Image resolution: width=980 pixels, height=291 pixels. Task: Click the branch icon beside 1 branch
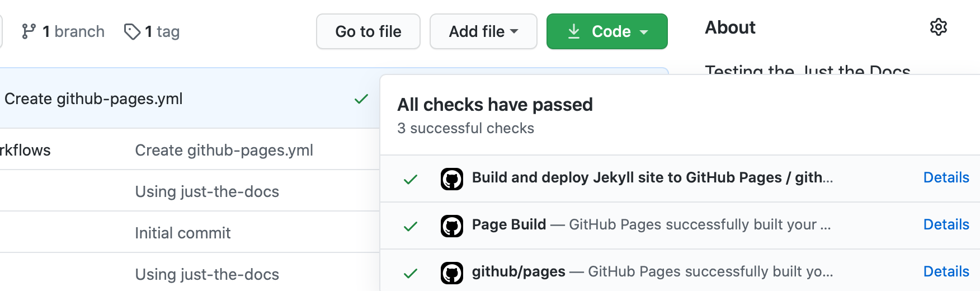29,31
